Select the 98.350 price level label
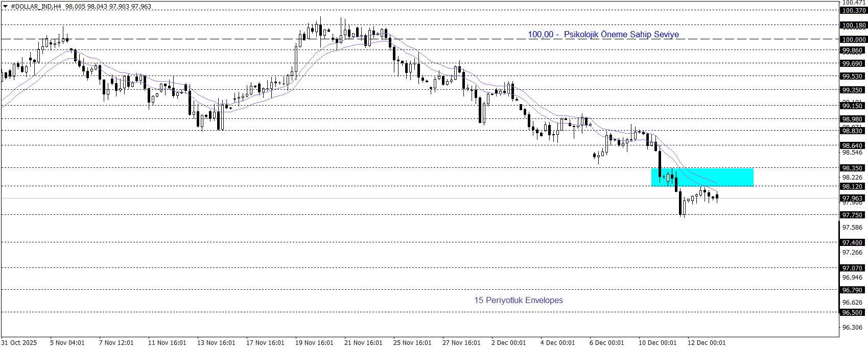 (x=852, y=168)
